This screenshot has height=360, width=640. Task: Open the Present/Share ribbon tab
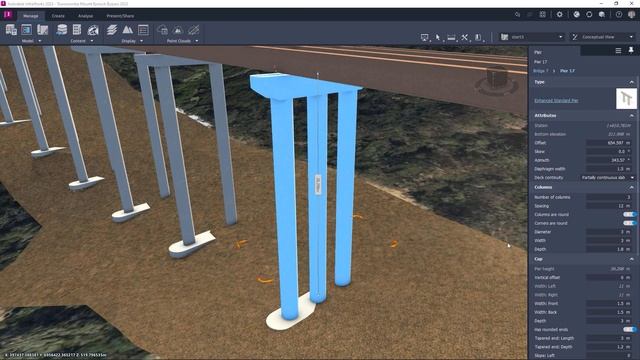[120, 16]
